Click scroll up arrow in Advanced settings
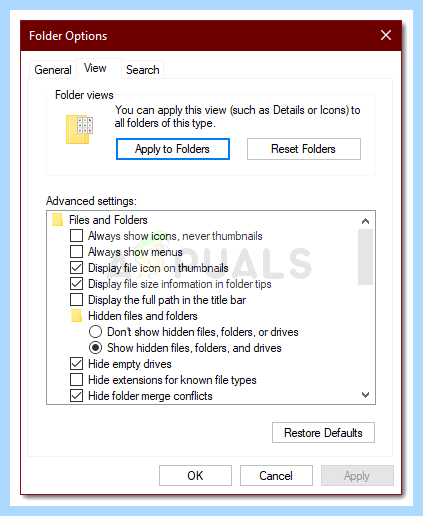The width and height of the screenshot is (423, 516). pos(365,221)
